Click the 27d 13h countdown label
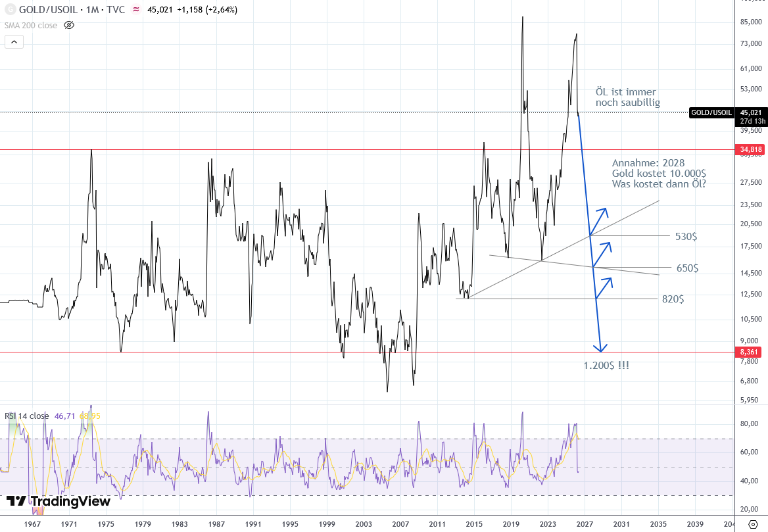The width and height of the screenshot is (768, 532). 752,121
